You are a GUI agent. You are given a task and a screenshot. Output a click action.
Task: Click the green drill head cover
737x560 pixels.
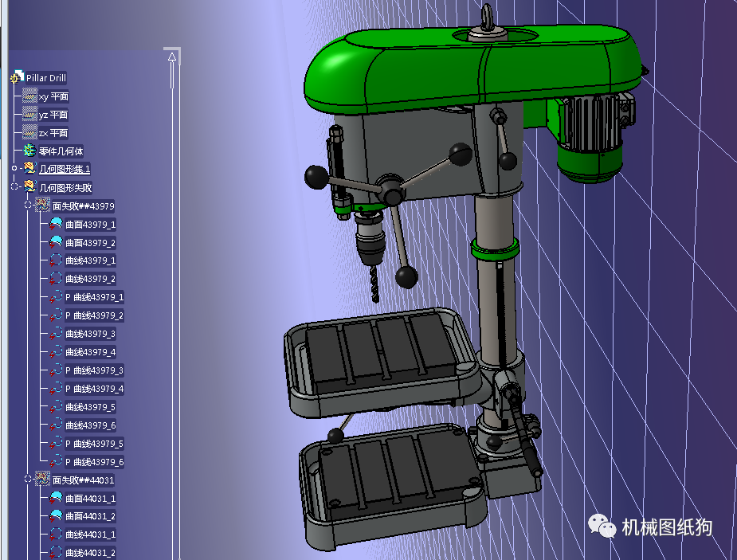pos(470,70)
